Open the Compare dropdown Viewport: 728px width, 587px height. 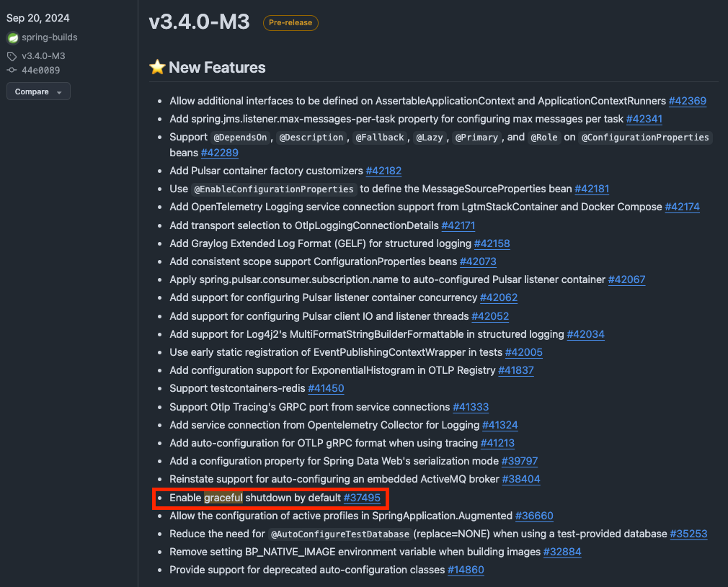click(38, 91)
